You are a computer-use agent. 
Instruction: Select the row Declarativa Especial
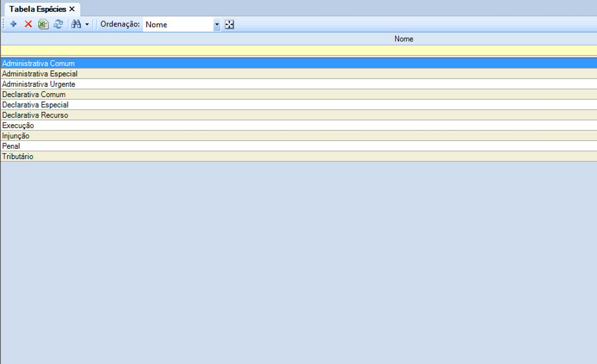pos(299,105)
